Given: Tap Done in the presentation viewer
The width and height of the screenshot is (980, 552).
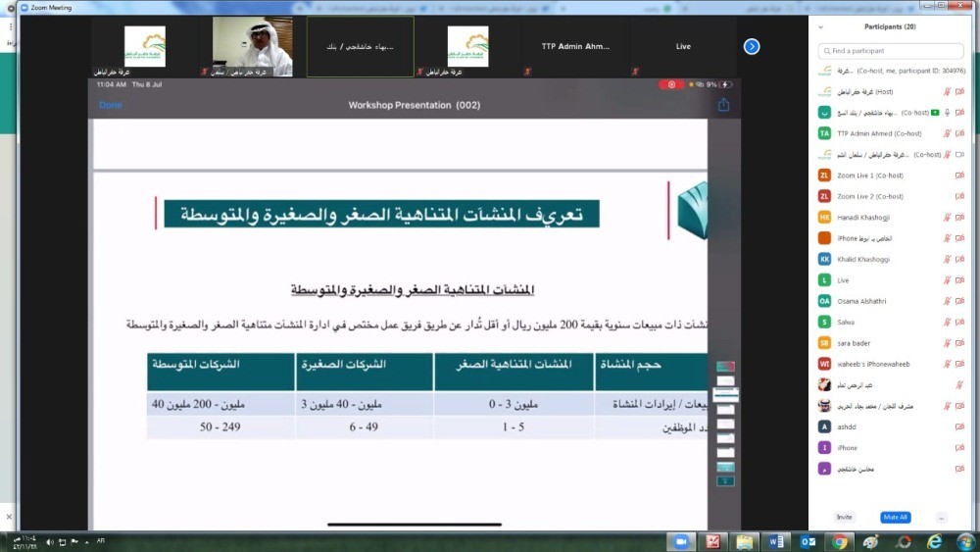Looking at the screenshot, I should 111,105.
